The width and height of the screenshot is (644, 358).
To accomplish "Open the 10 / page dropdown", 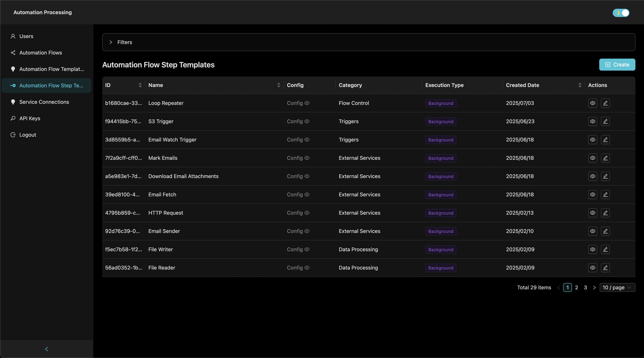I will point(617,287).
